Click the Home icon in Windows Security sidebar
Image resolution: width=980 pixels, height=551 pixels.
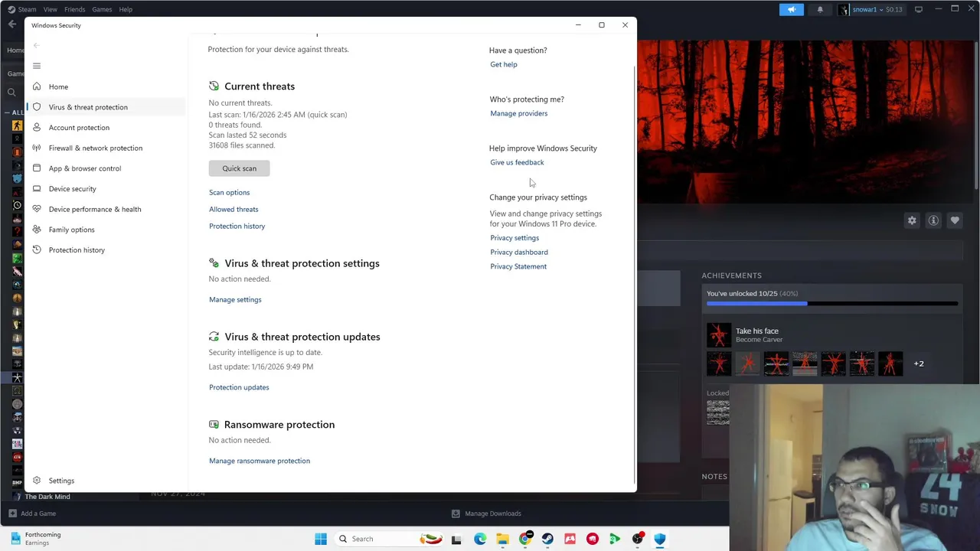(x=37, y=86)
